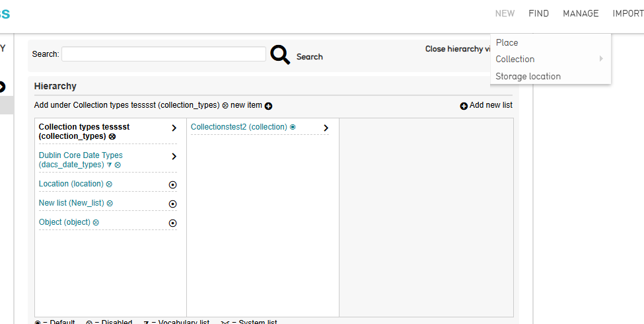Image resolution: width=644 pixels, height=324 pixels.
Task: Select the Location (location) list
Action: pos(71,184)
